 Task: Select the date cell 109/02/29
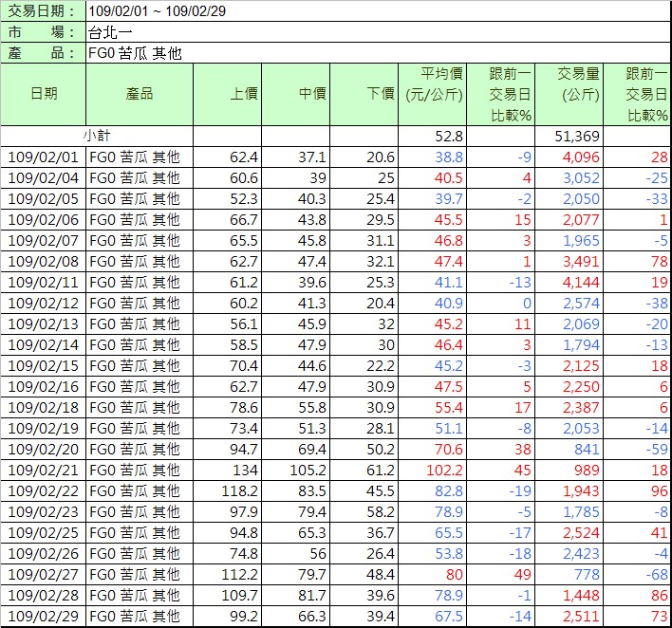pyautogui.click(x=44, y=617)
